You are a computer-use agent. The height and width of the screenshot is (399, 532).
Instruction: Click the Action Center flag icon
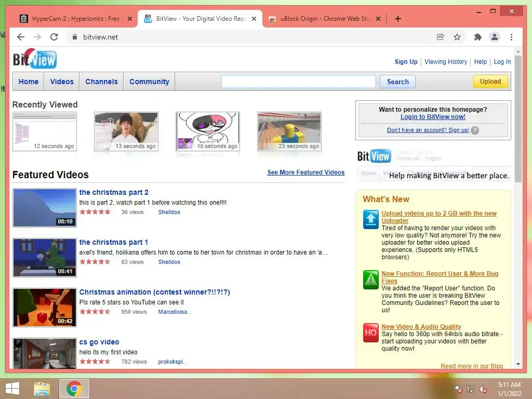458,389
